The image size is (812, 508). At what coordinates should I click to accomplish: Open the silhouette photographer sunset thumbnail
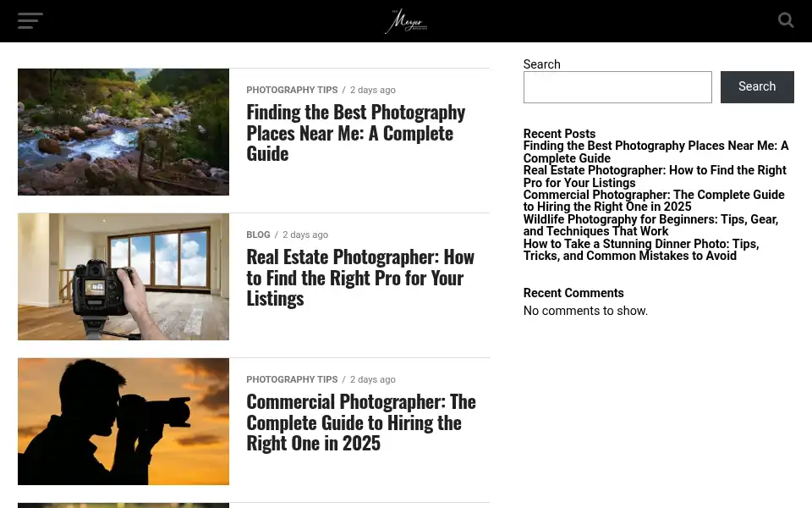point(123,422)
